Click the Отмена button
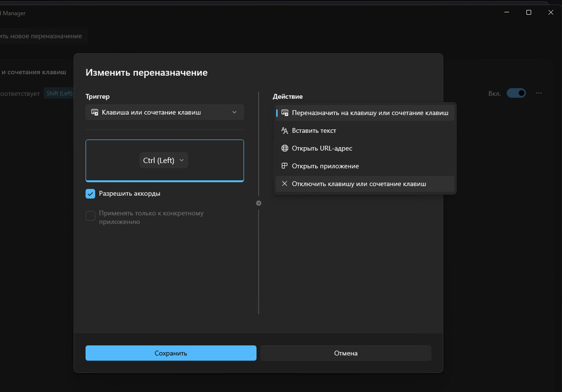 pyautogui.click(x=346, y=353)
